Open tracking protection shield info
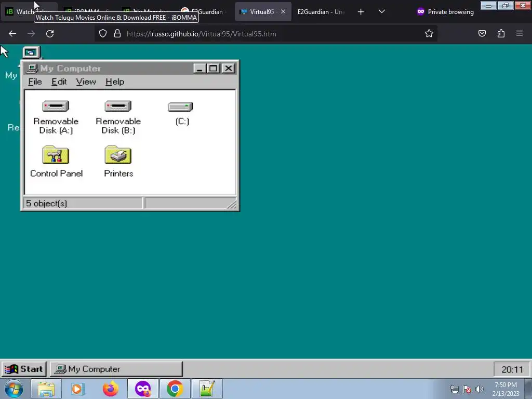This screenshot has width=532, height=399. pyautogui.click(x=103, y=33)
